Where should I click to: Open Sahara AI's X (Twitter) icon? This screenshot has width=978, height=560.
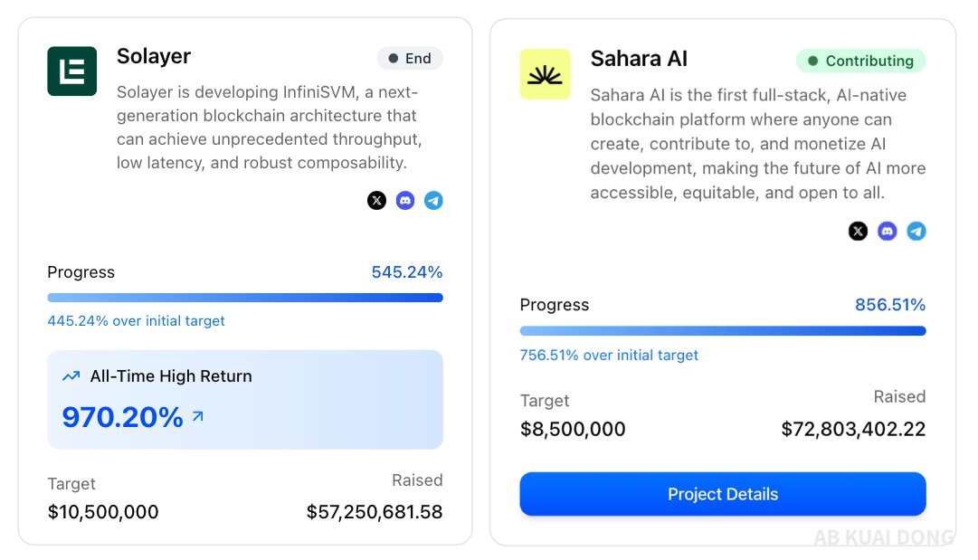coord(859,231)
